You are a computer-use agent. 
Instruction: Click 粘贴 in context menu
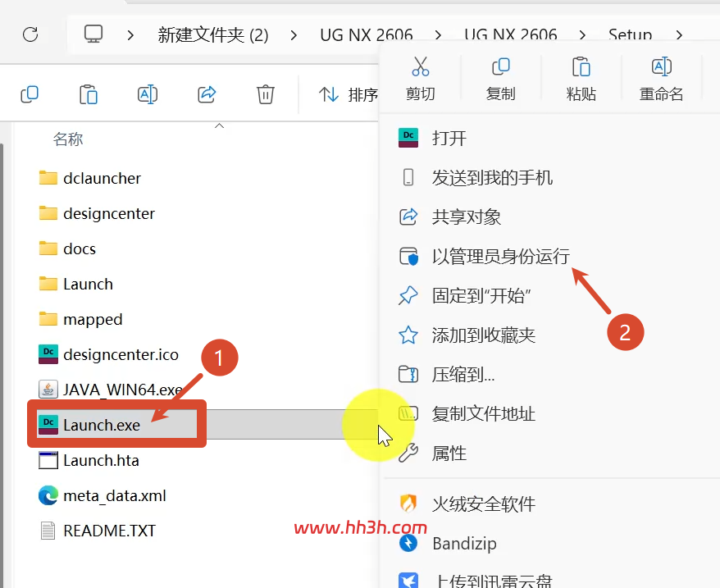tap(581, 79)
